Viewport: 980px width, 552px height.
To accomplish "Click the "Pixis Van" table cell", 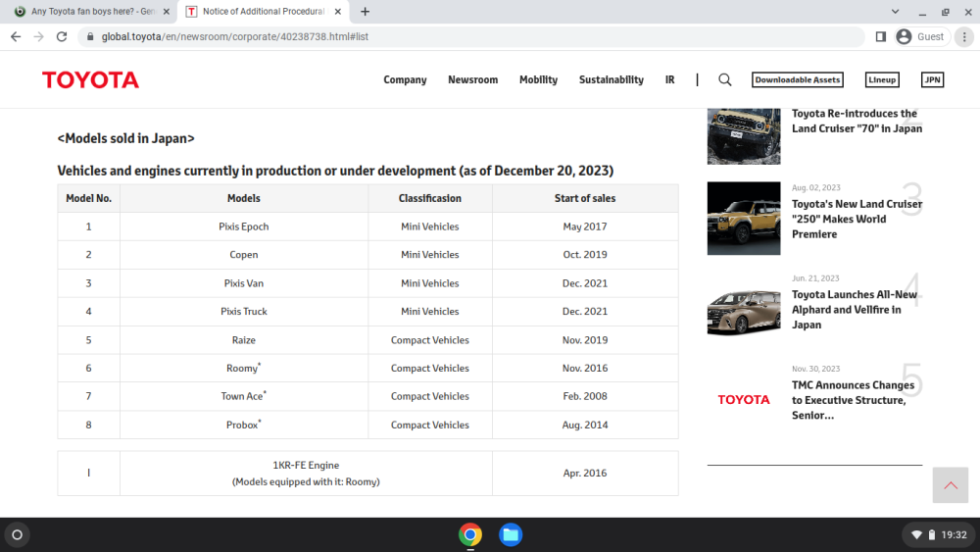I will [x=244, y=283].
